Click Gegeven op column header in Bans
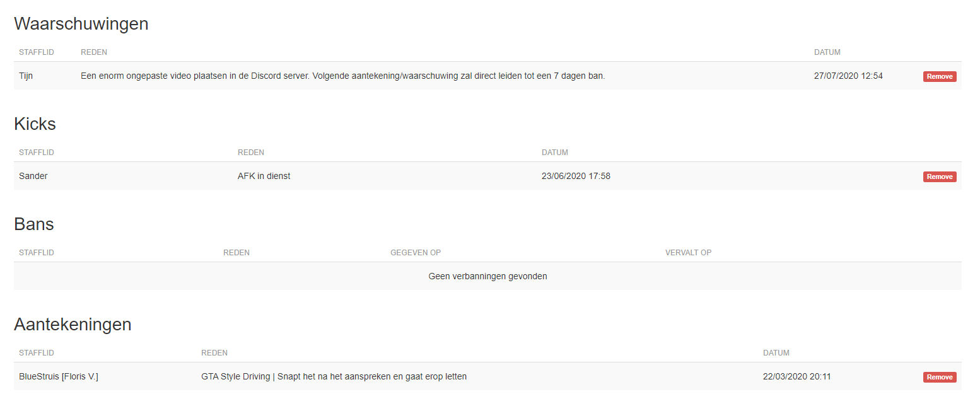The width and height of the screenshot is (980, 399). click(x=416, y=253)
